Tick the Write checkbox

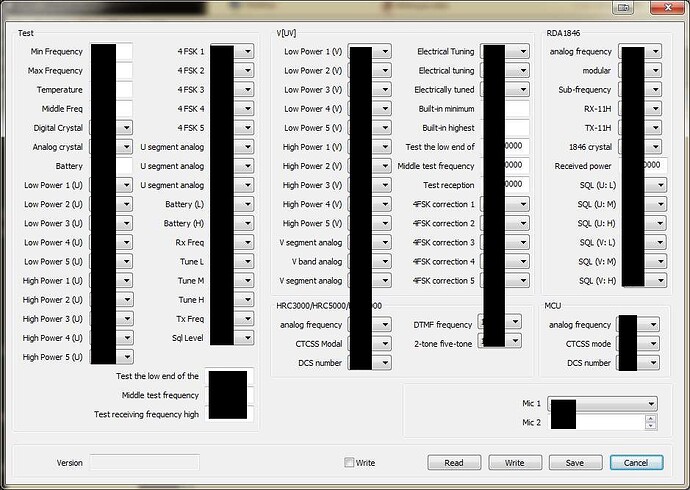(349, 463)
